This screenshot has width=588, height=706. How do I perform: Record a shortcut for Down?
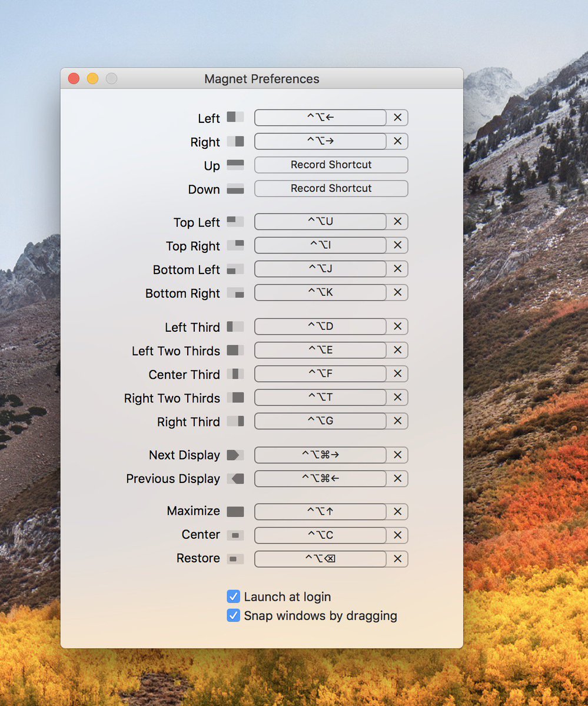pos(331,188)
